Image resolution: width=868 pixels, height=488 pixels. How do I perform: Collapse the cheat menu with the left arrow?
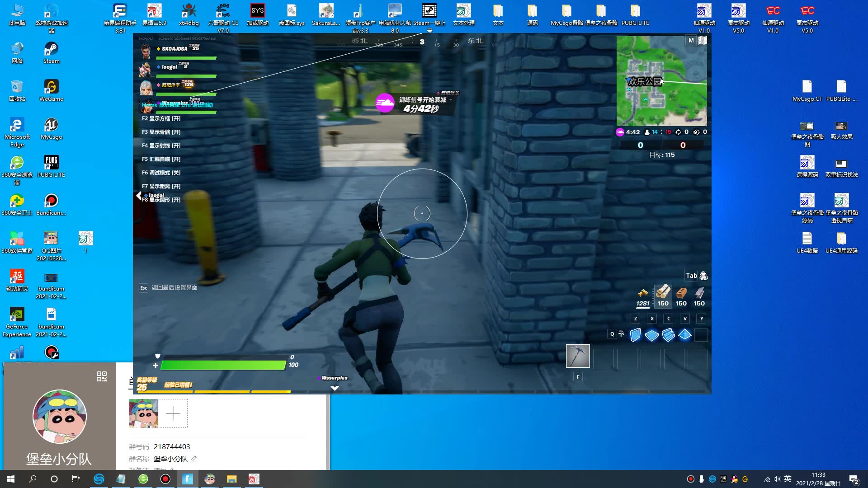point(138,196)
